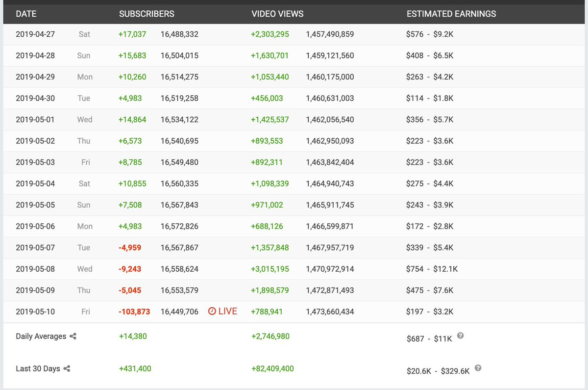
Task: Click the +82,409,400 thirty-day views total
Action: 272,368
